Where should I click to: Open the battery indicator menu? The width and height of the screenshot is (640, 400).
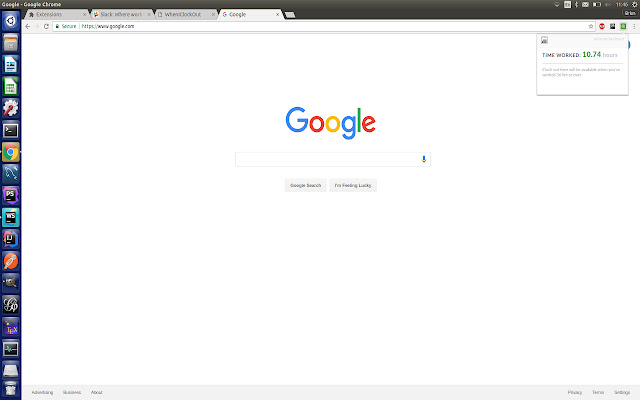[x=597, y=4]
